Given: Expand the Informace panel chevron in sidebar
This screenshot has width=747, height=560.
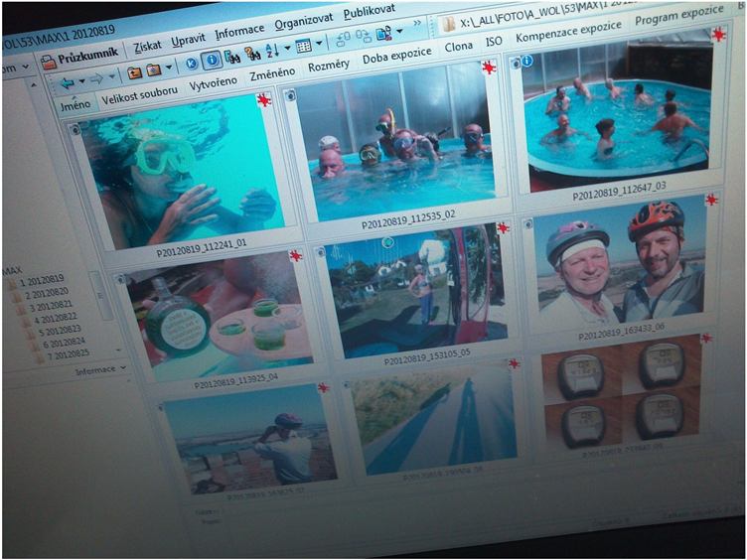Looking at the screenshot, I should click(x=123, y=368).
